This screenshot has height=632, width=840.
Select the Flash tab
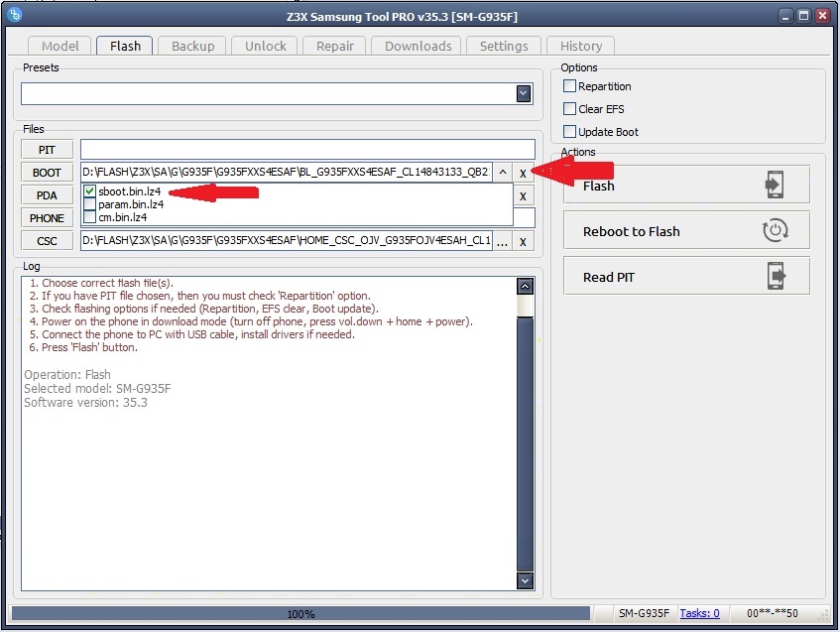click(125, 46)
